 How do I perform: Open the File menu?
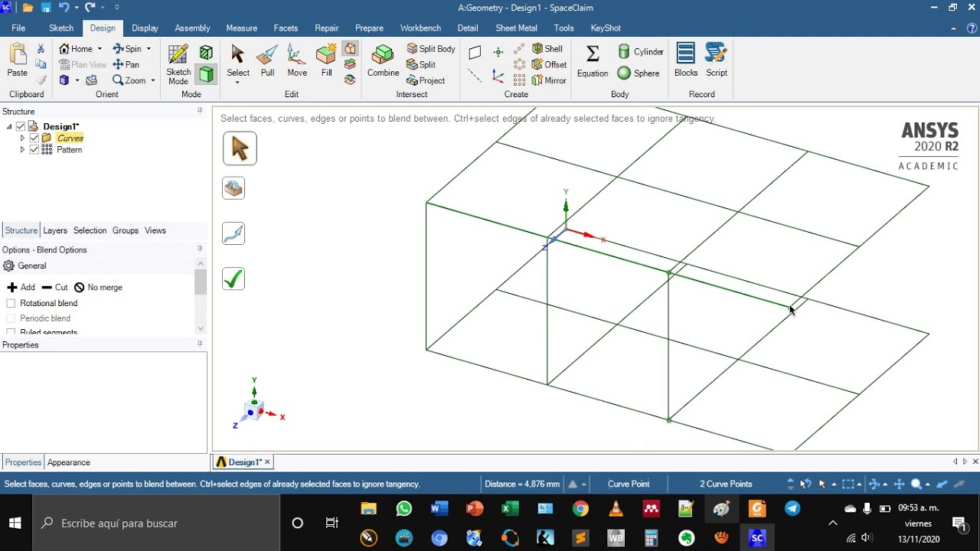pos(18,28)
